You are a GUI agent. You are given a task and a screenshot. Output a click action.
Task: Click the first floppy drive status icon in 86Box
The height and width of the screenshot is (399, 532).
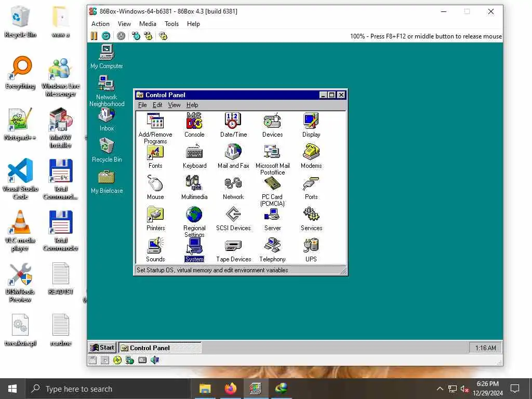pyautogui.click(x=92, y=361)
